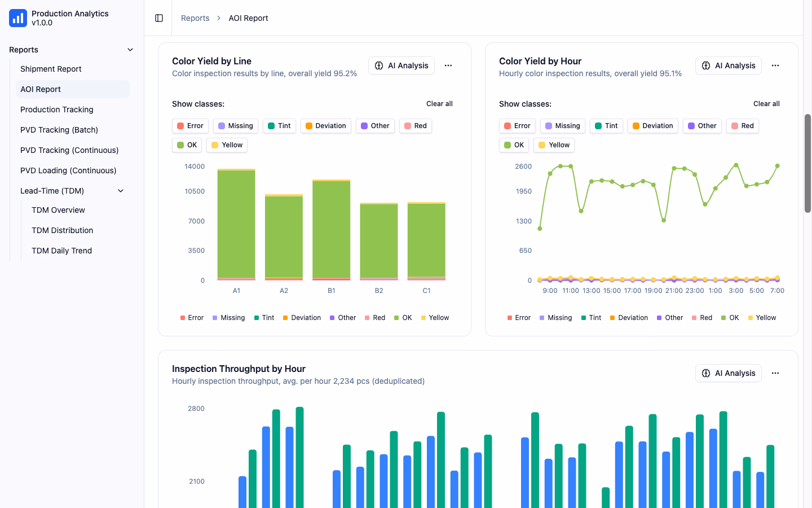Run AI Analysis on Color Yield by Hour

pyautogui.click(x=729, y=65)
